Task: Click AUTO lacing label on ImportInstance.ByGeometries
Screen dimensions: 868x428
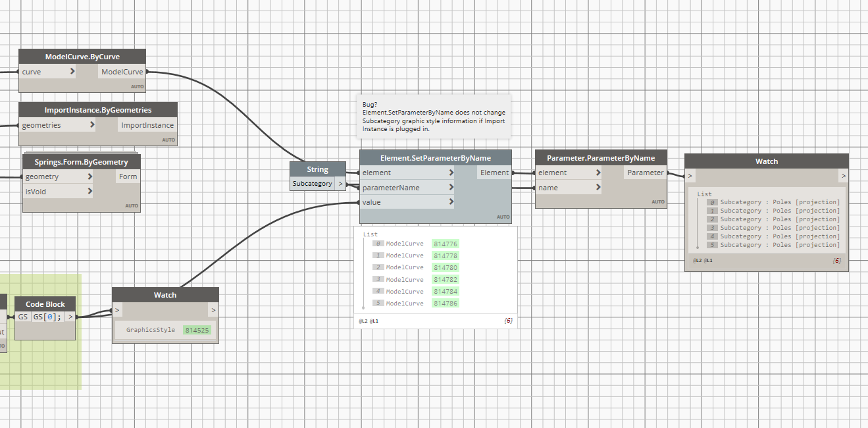Action: click(x=169, y=140)
